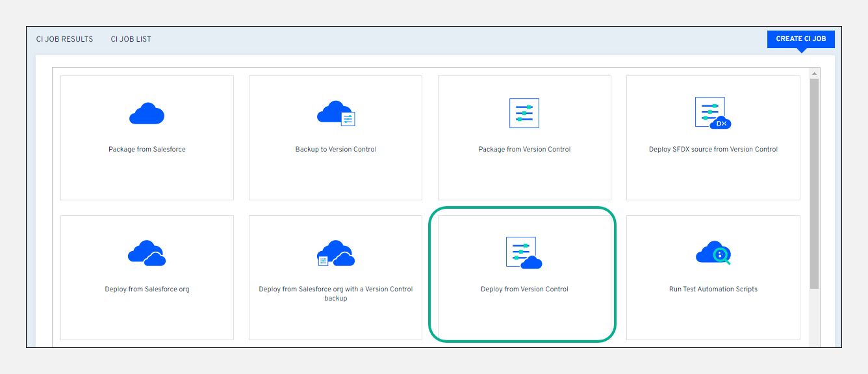Screen dimensions: 868x374
Task: Click the highlighted Deploy from Version Control icon
Action: [524, 253]
